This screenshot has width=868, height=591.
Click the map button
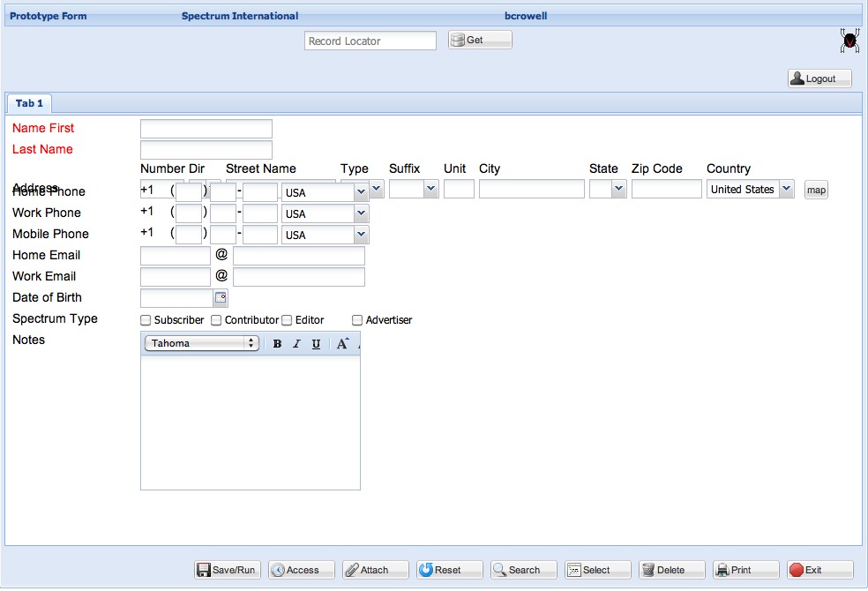point(816,190)
